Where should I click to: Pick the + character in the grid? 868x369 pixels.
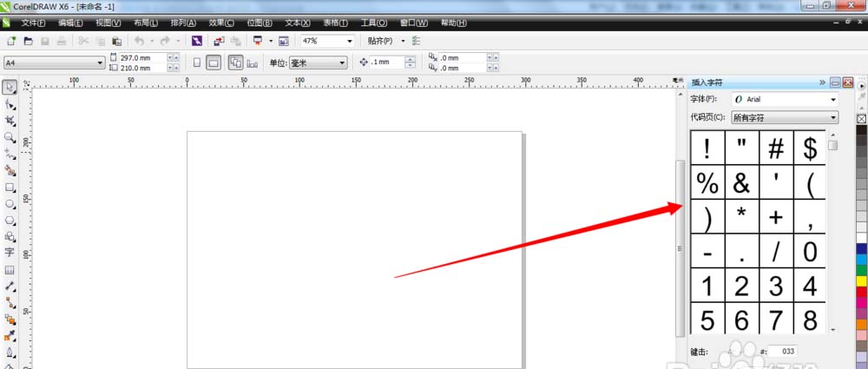tap(776, 217)
